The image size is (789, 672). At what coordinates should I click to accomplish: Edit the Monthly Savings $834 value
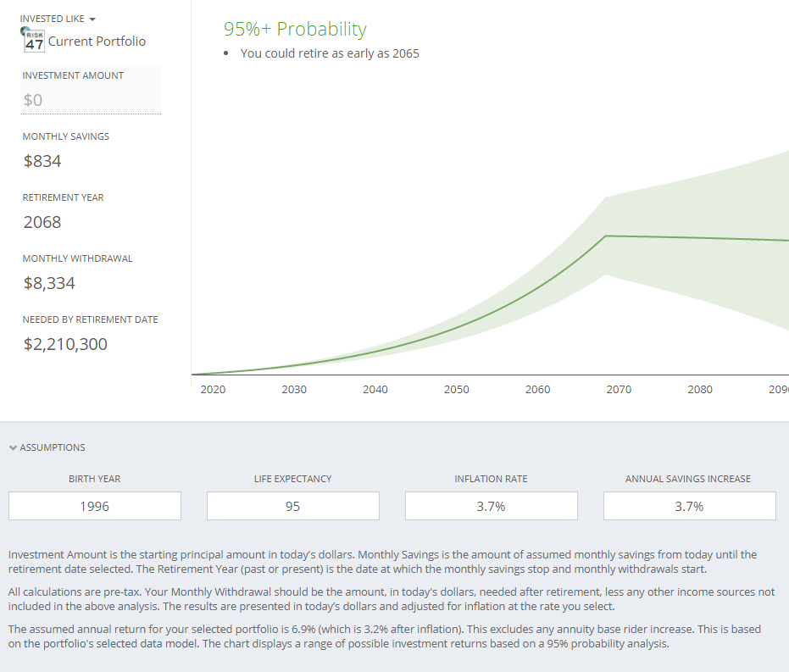[x=42, y=161]
